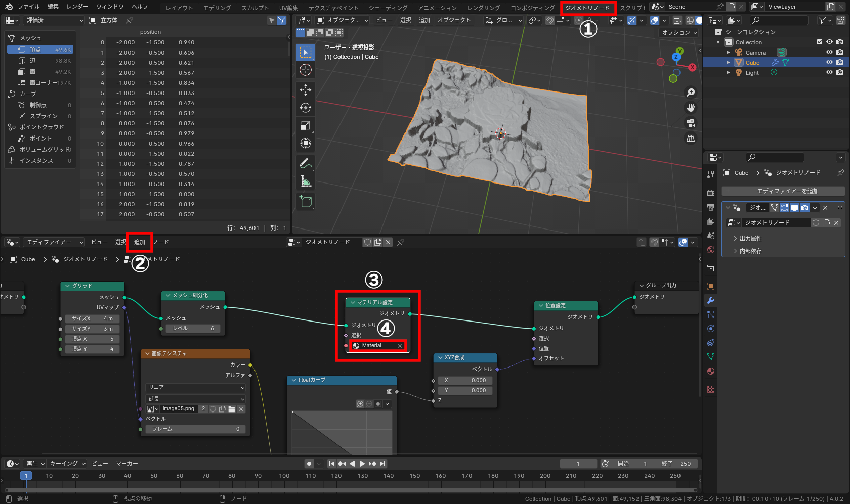Jump to the timeline start frame
The image size is (850, 504).
coord(331,464)
